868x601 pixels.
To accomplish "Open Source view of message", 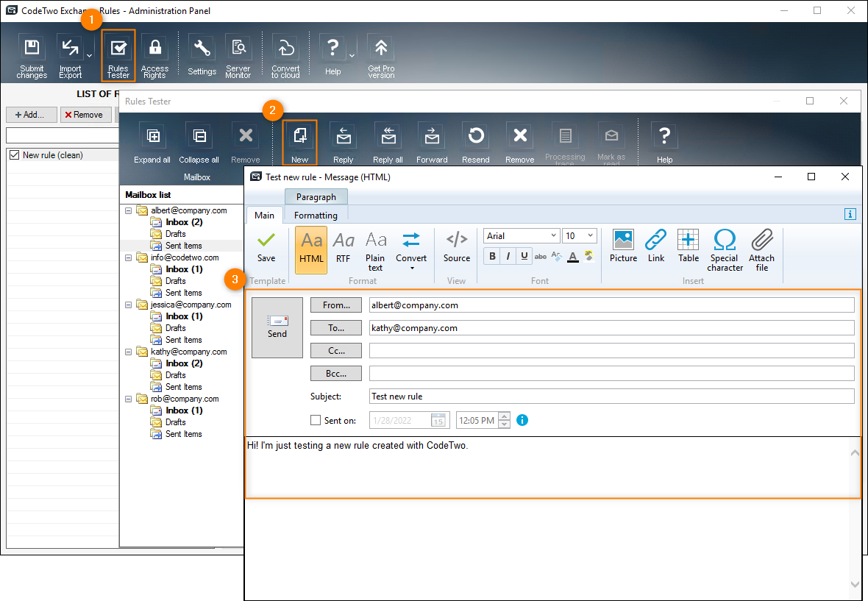I will point(457,247).
